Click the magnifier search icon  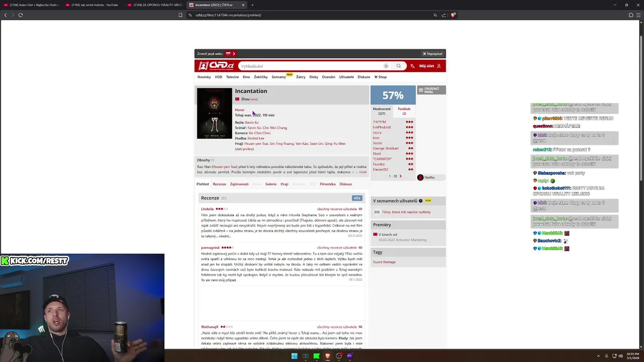(398, 66)
